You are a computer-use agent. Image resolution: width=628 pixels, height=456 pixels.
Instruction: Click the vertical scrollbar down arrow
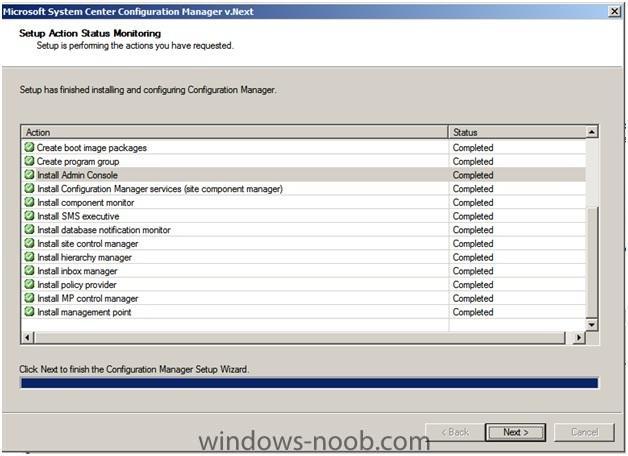(592, 325)
